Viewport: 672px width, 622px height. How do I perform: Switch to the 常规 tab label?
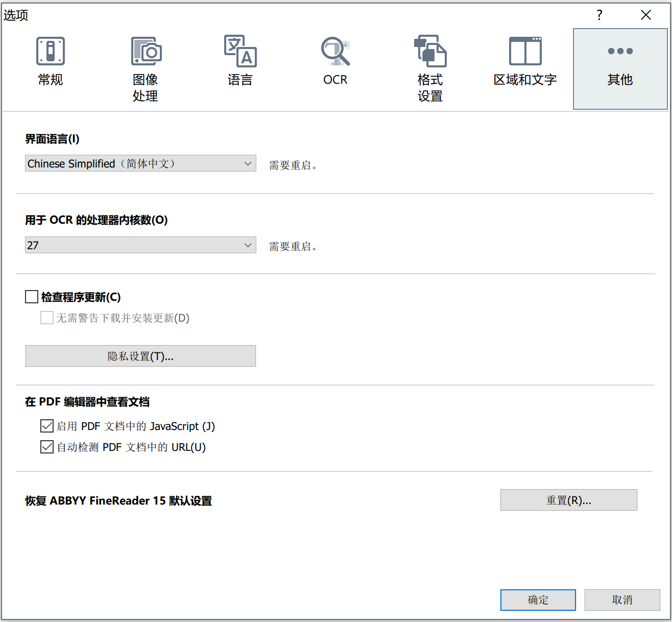pyautogui.click(x=51, y=80)
